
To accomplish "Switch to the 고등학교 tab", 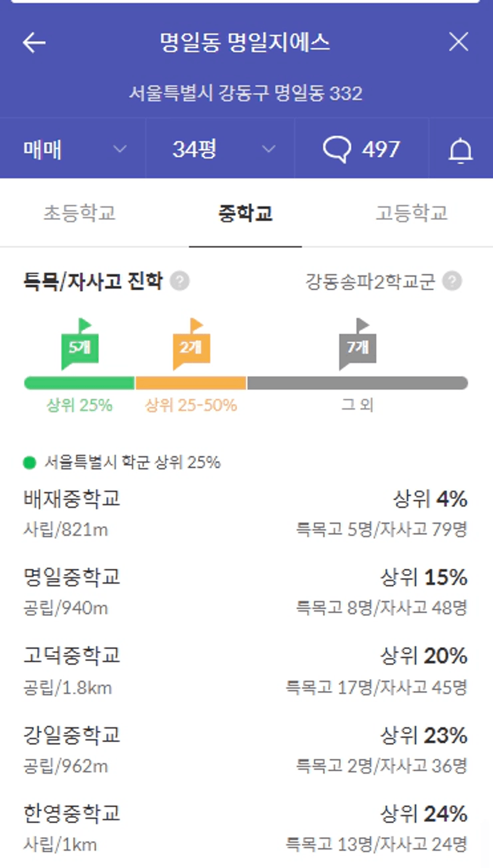I will (411, 213).
